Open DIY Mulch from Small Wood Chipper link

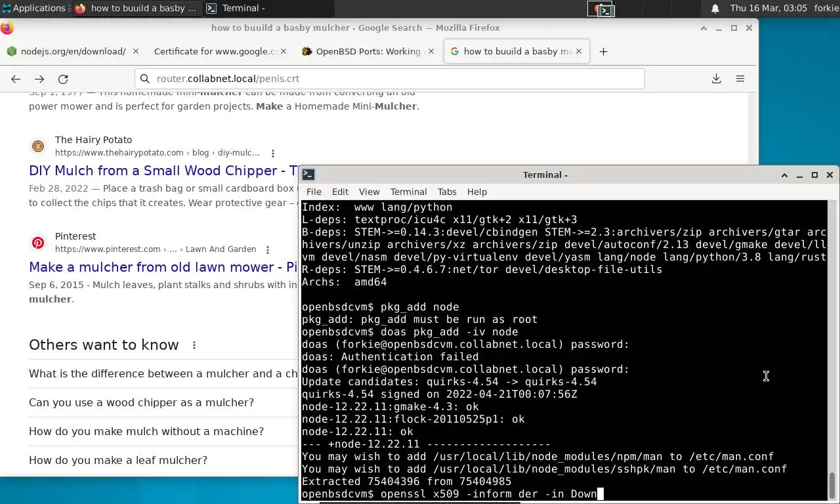pos(164,171)
